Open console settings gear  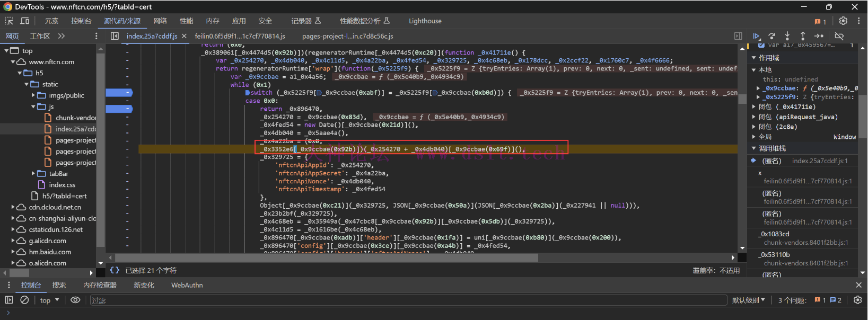pos(857,300)
